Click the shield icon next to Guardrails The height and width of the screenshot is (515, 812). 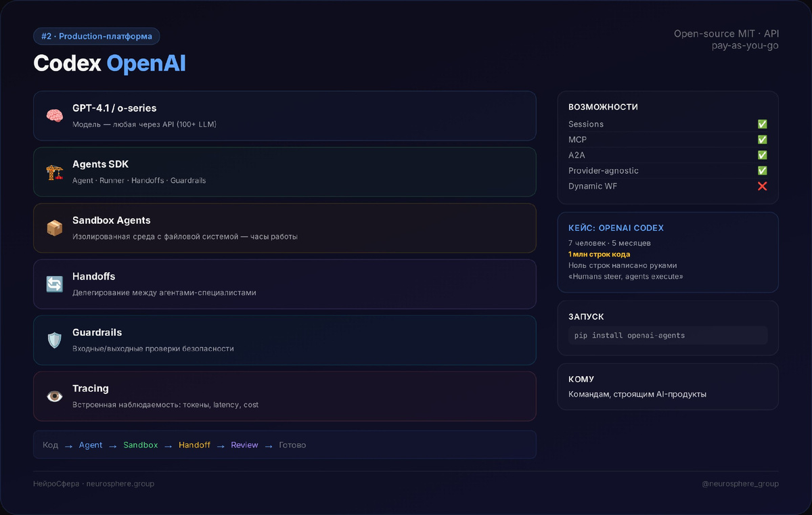[55, 340]
